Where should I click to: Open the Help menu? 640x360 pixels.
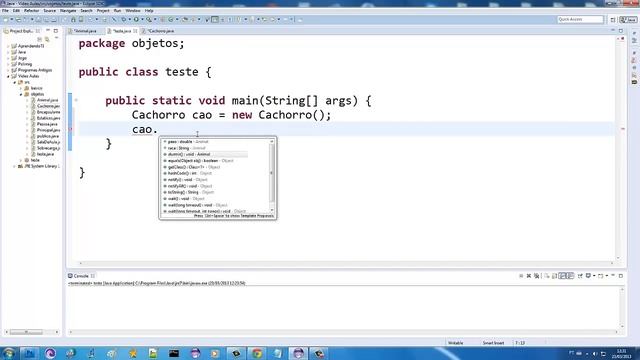tap(149, 11)
